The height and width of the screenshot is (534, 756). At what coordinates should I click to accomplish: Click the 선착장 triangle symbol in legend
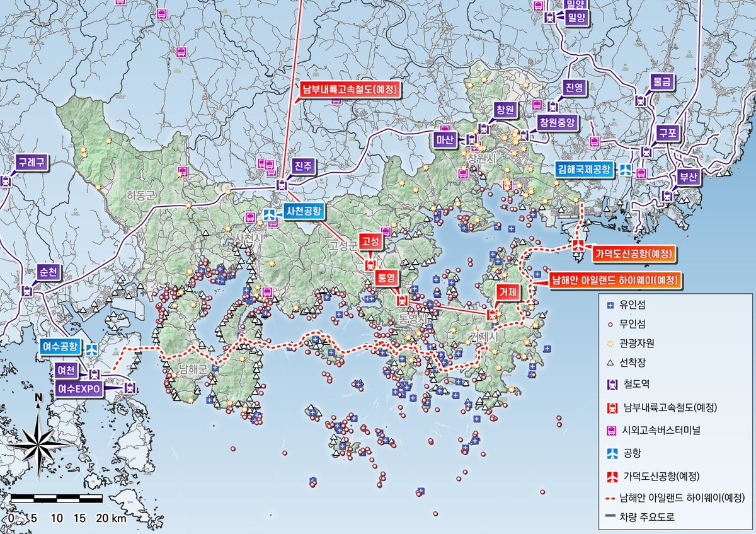[609, 363]
